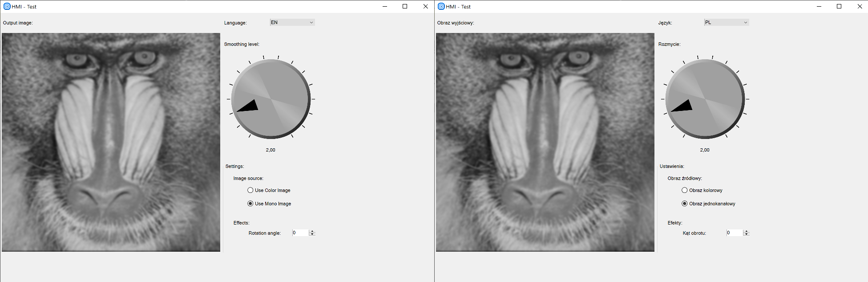Click the 'Rotation angle:' label
Image resolution: width=868 pixels, height=282 pixels.
click(x=265, y=233)
